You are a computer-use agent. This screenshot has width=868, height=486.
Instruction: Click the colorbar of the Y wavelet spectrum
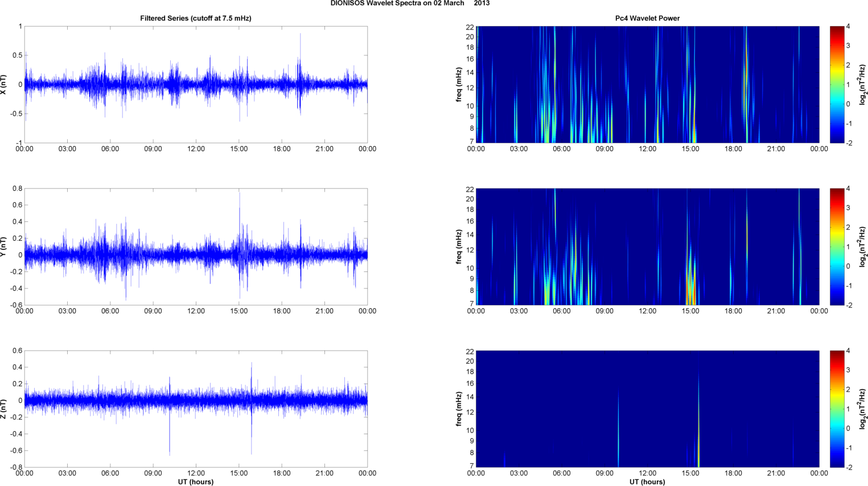tap(837, 247)
